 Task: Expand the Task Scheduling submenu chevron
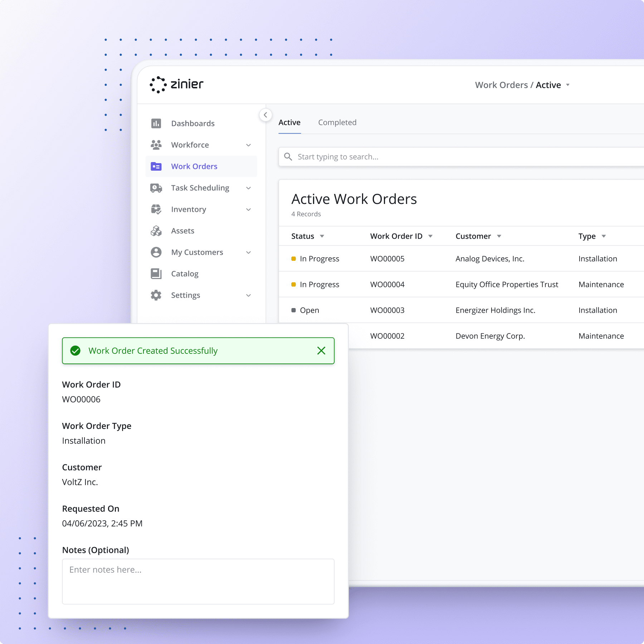click(249, 188)
